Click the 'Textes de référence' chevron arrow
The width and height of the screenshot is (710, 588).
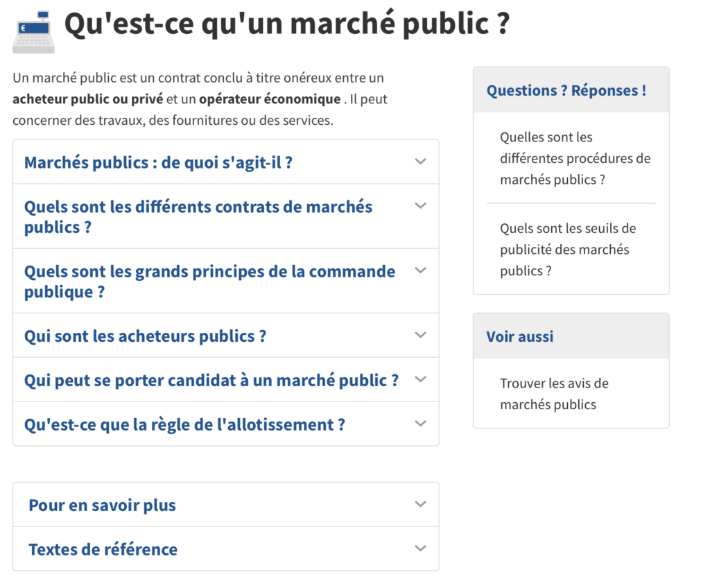tap(420, 548)
